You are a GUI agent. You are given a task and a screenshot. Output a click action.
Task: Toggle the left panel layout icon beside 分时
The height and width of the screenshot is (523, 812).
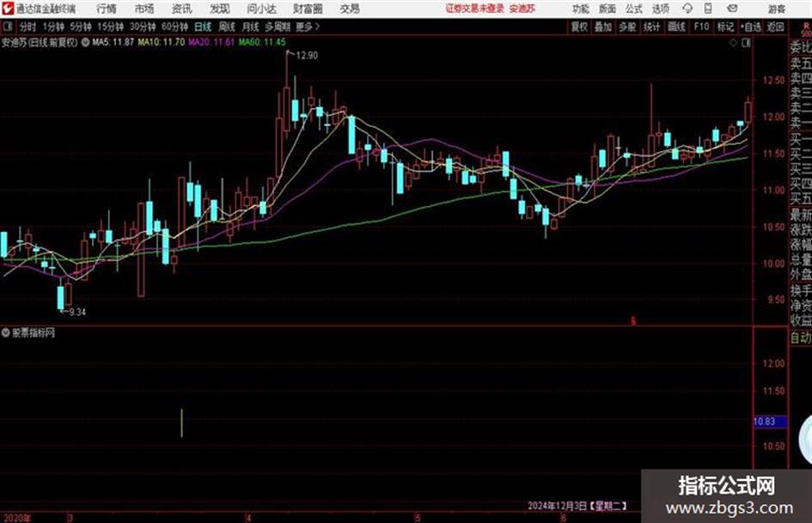point(7,27)
